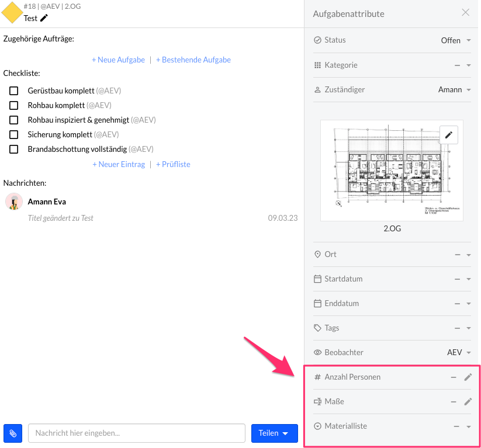
Task: Mark Brandabschottung vollständig as done
Action: click(14, 150)
